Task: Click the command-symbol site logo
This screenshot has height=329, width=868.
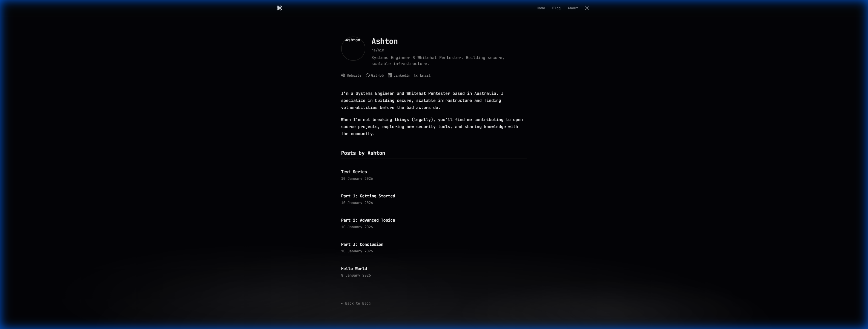Action: coord(279,8)
